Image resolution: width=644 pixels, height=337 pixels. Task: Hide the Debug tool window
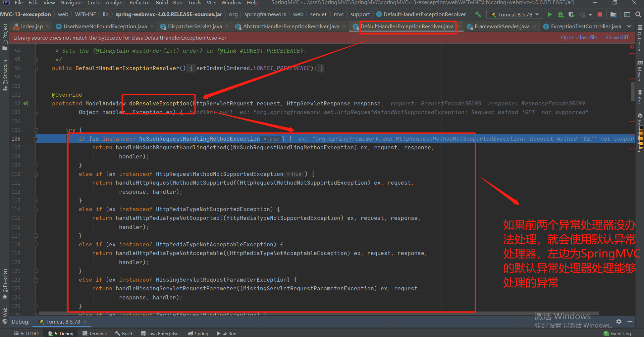(x=630, y=322)
